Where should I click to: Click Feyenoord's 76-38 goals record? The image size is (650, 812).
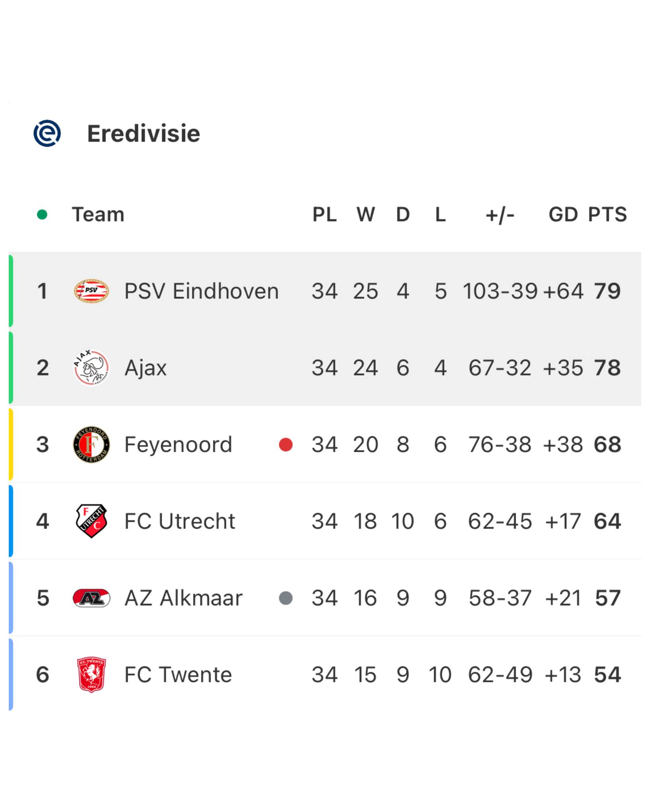(499, 444)
